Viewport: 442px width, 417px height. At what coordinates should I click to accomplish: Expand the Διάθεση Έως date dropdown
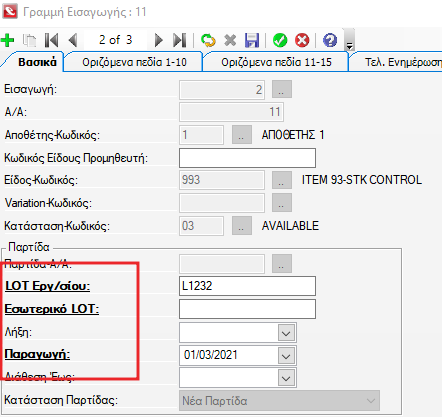[286, 378]
